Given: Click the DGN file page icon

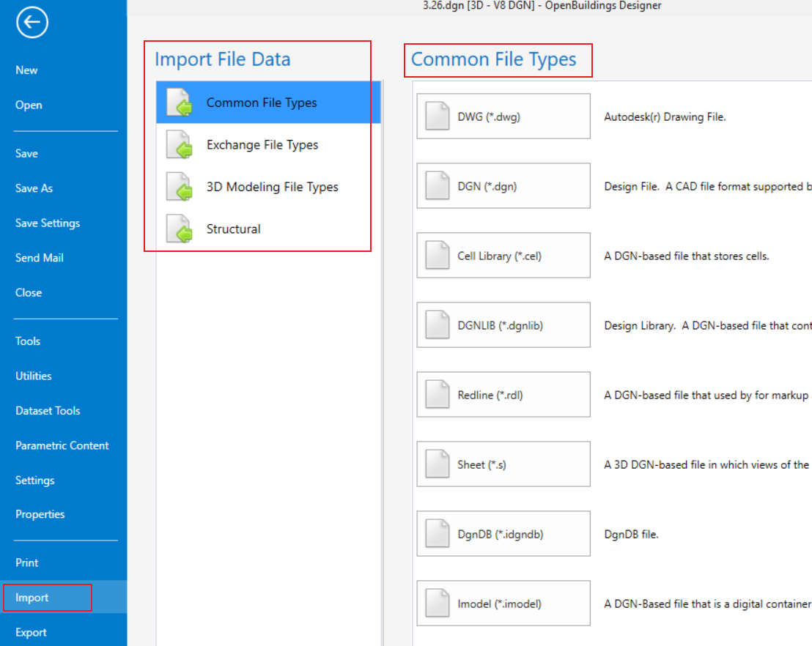Looking at the screenshot, I should coord(438,186).
